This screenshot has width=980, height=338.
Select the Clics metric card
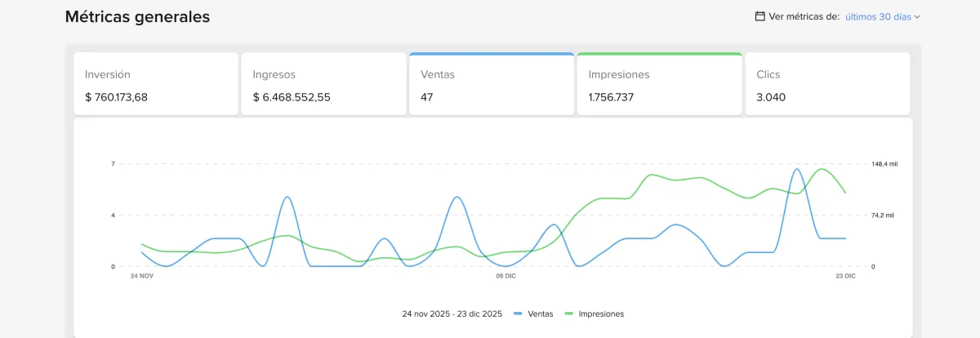827,84
